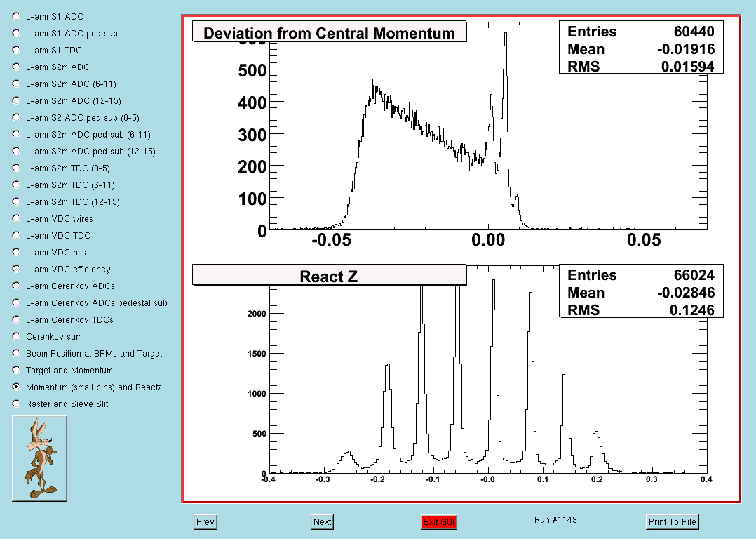Click the red Exit GUI button
The width and height of the screenshot is (756, 539).
(439, 521)
